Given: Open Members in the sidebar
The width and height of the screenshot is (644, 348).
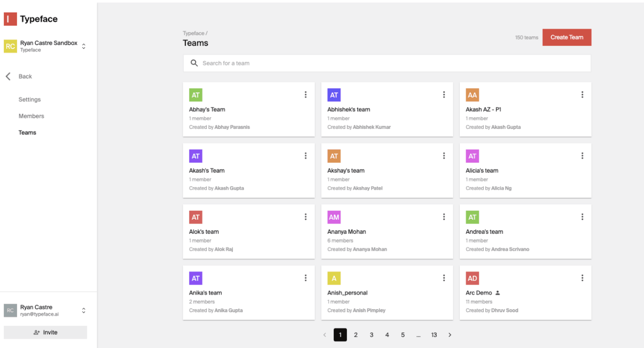Looking at the screenshot, I should pos(31,116).
